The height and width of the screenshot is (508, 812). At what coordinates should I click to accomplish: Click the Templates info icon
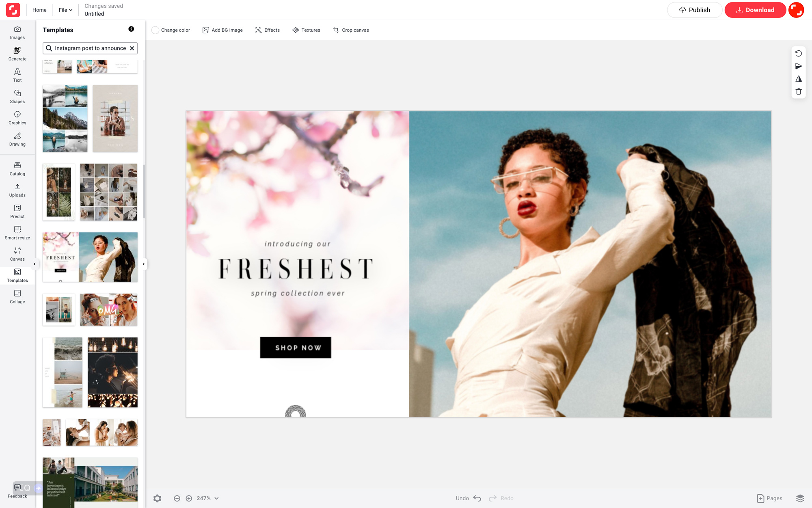[131, 29]
